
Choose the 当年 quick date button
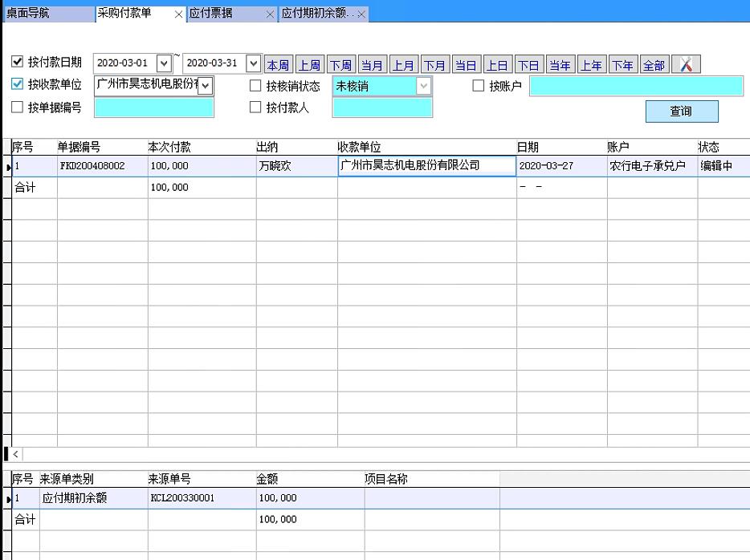[560, 65]
